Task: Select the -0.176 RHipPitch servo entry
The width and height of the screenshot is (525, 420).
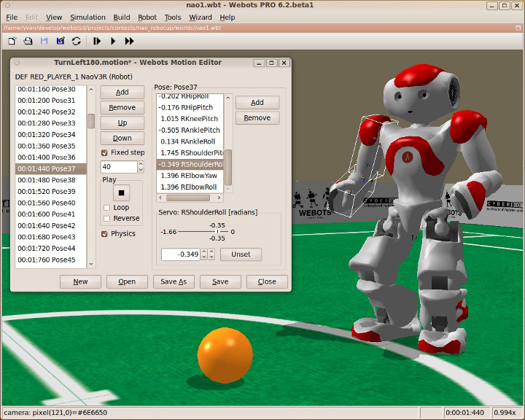Action: click(190, 107)
